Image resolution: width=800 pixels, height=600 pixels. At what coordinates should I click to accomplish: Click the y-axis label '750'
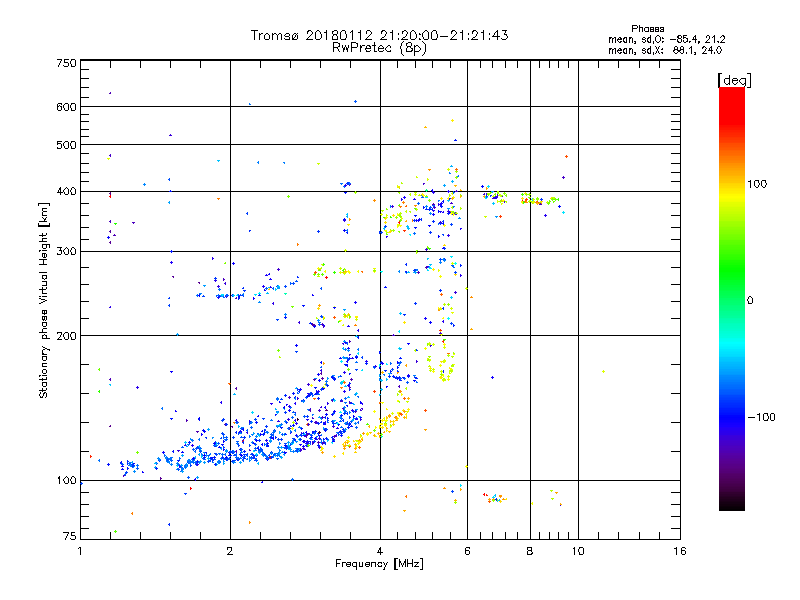pyautogui.click(x=66, y=63)
